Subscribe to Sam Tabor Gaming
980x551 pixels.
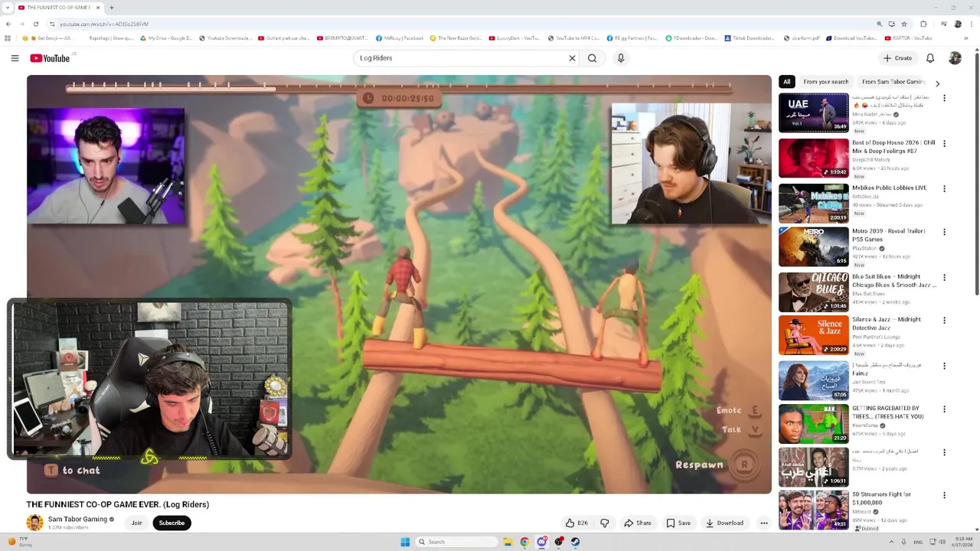(x=171, y=523)
